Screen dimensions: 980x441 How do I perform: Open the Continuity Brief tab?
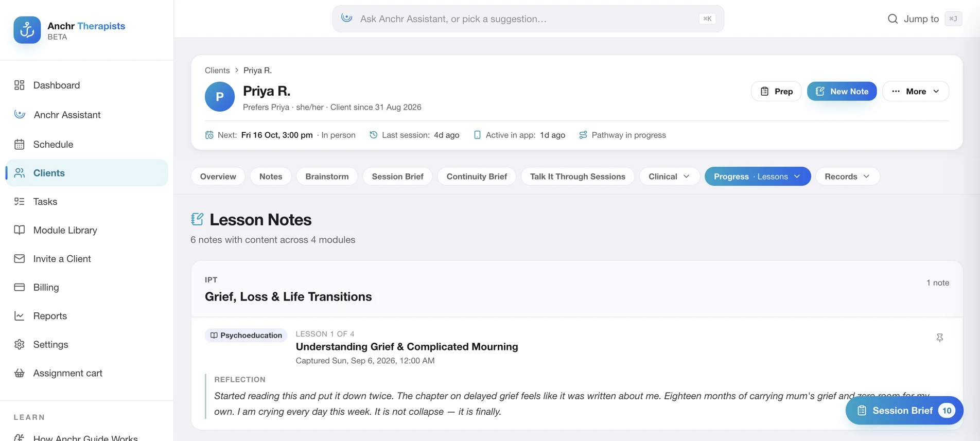477,177
